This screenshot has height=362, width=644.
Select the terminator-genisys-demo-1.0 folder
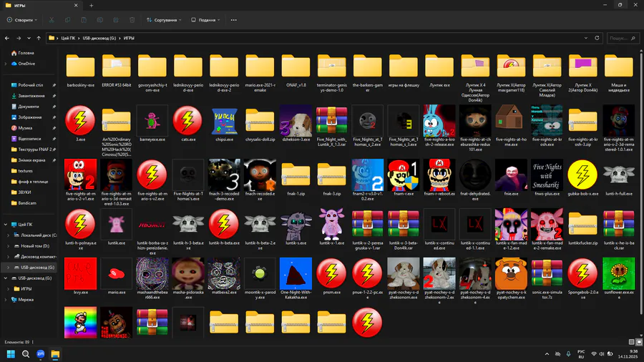pos(331,66)
